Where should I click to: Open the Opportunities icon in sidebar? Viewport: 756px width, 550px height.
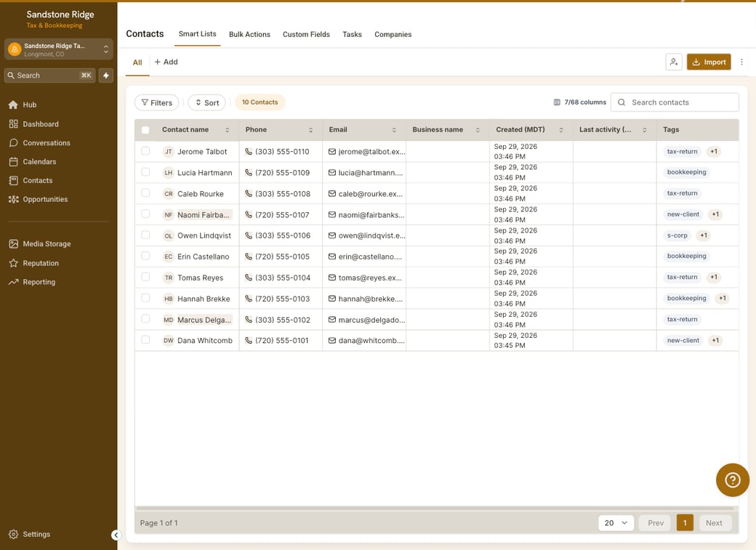[13, 199]
